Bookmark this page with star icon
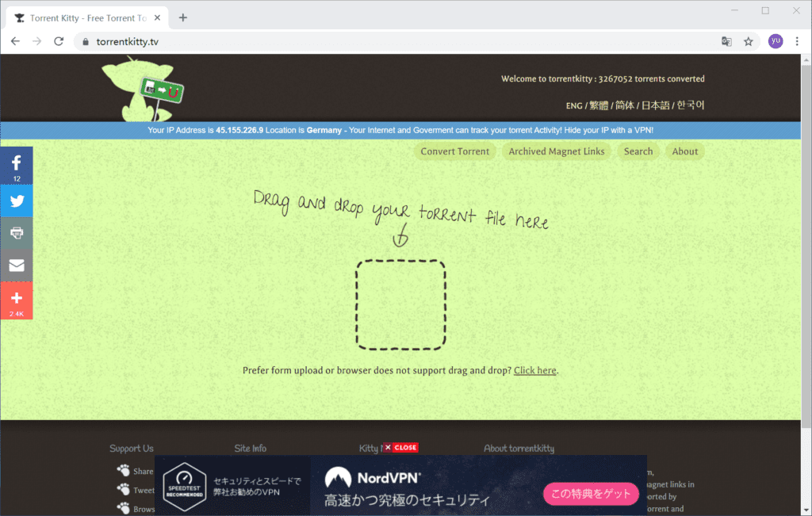 tap(748, 41)
